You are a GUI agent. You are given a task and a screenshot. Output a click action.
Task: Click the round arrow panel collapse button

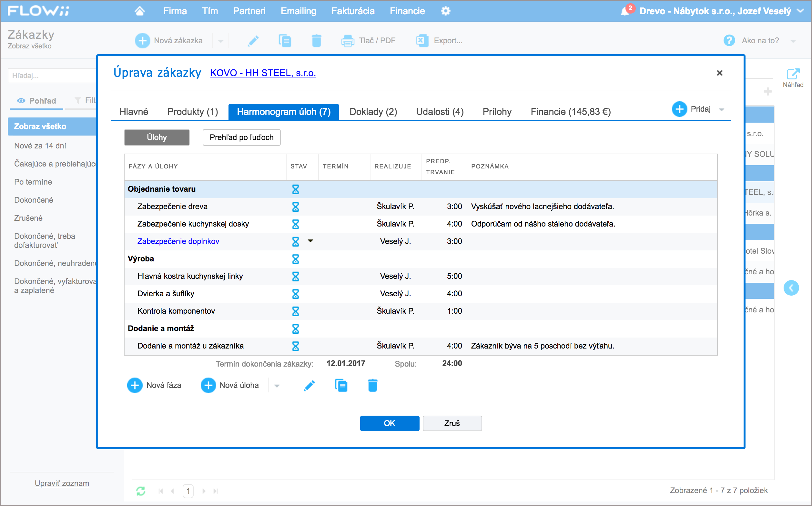coord(791,288)
